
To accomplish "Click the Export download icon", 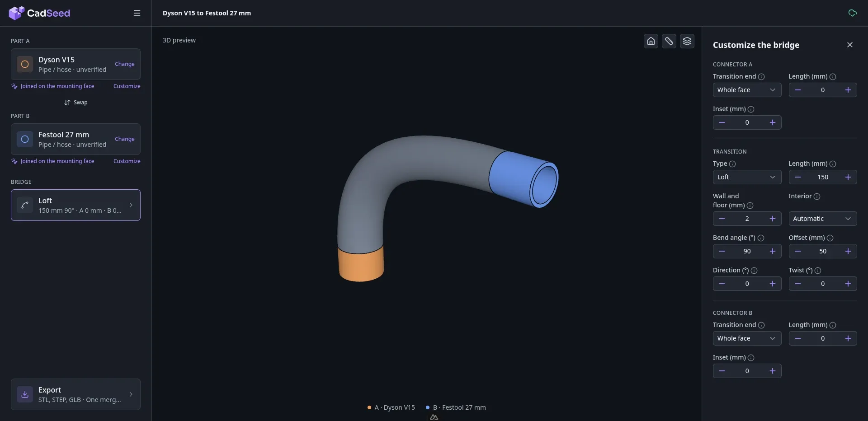I will click(x=25, y=394).
